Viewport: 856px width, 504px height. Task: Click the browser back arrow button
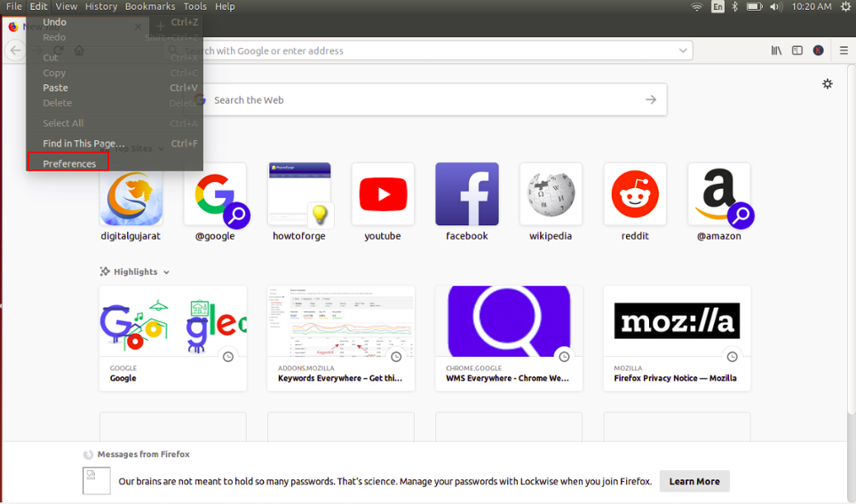point(15,51)
